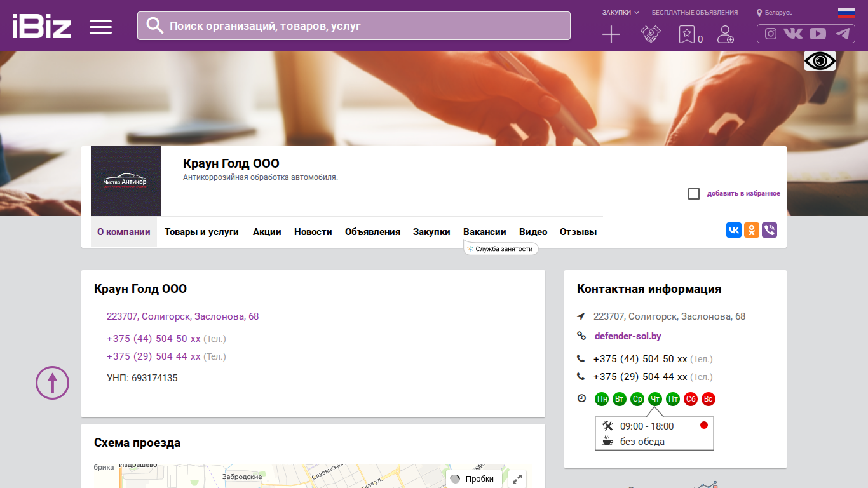
Task: Open YouTube icon in header
Action: point(818,34)
